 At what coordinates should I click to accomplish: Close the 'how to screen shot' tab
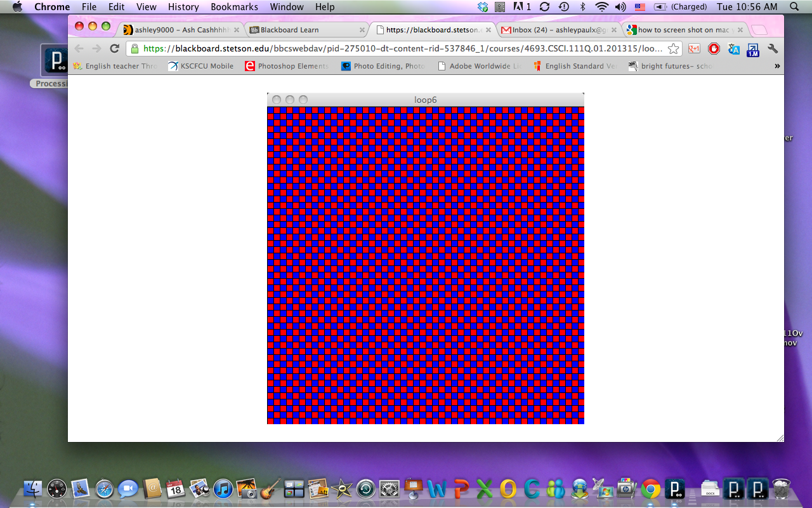740,30
